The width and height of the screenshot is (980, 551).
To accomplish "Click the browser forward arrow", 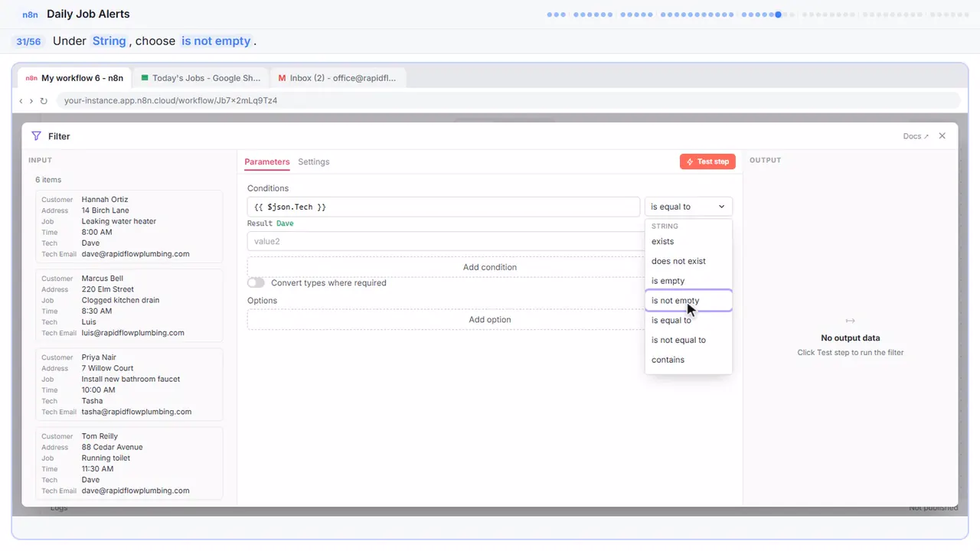I will [31, 100].
